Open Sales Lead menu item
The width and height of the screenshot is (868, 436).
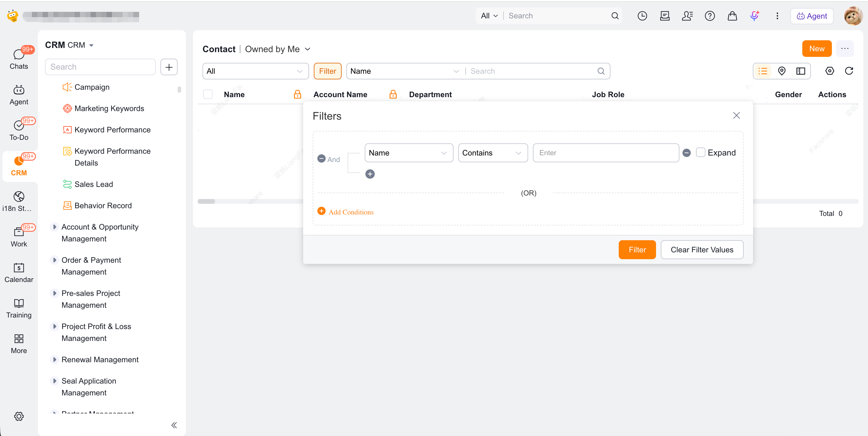point(88,185)
